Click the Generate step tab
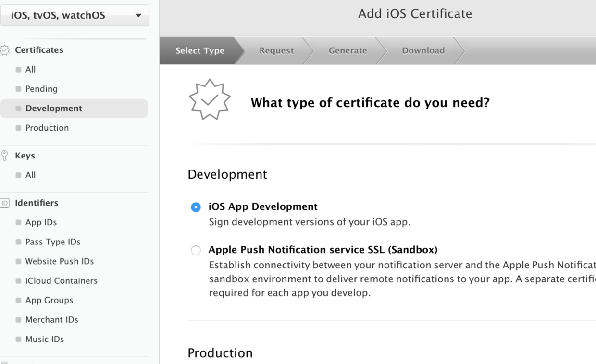Viewport: 596px width, 364px height. pyautogui.click(x=348, y=50)
